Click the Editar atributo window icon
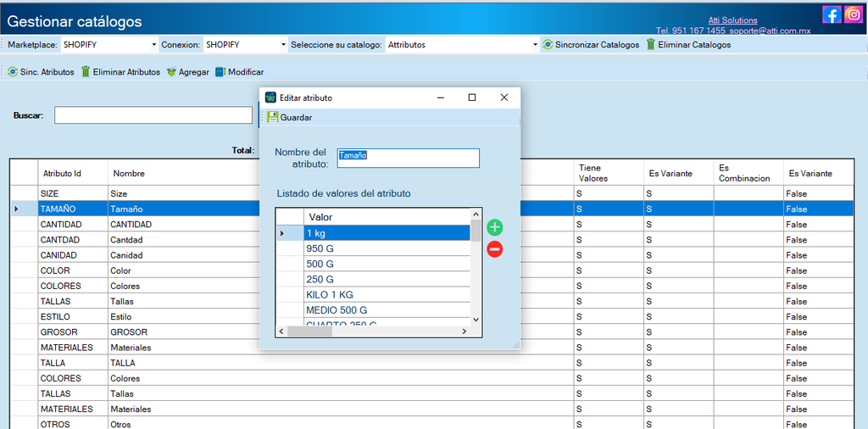Viewport: 868px width, 429px height. tap(270, 97)
